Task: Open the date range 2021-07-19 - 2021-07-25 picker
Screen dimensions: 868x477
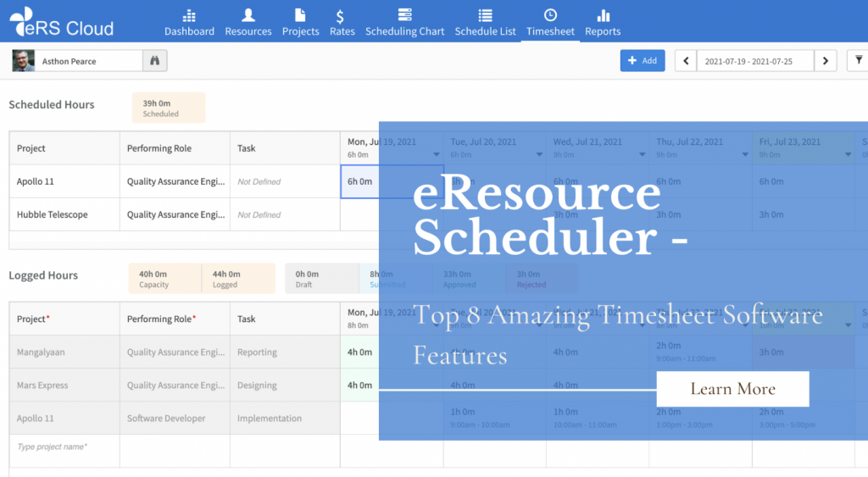Action: (x=755, y=61)
